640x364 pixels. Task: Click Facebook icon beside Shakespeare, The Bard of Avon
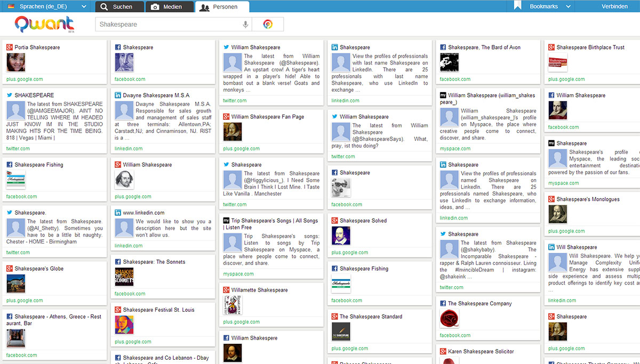pos(443,47)
